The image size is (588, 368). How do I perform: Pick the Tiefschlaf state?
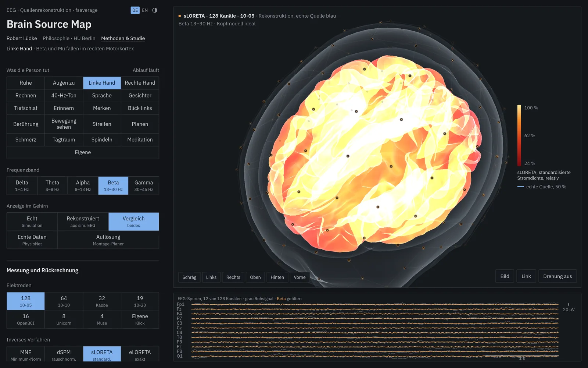click(x=26, y=108)
